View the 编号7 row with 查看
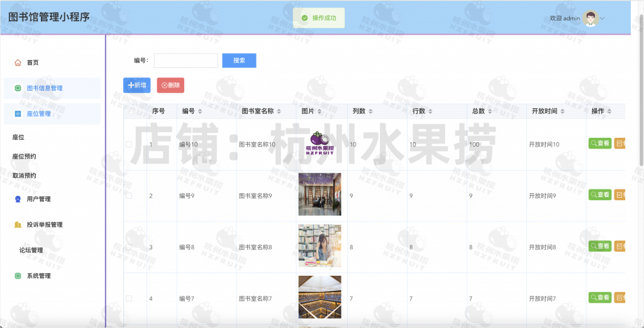This screenshot has width=644, height=328. pyautogui.click(x=600, y=298)
